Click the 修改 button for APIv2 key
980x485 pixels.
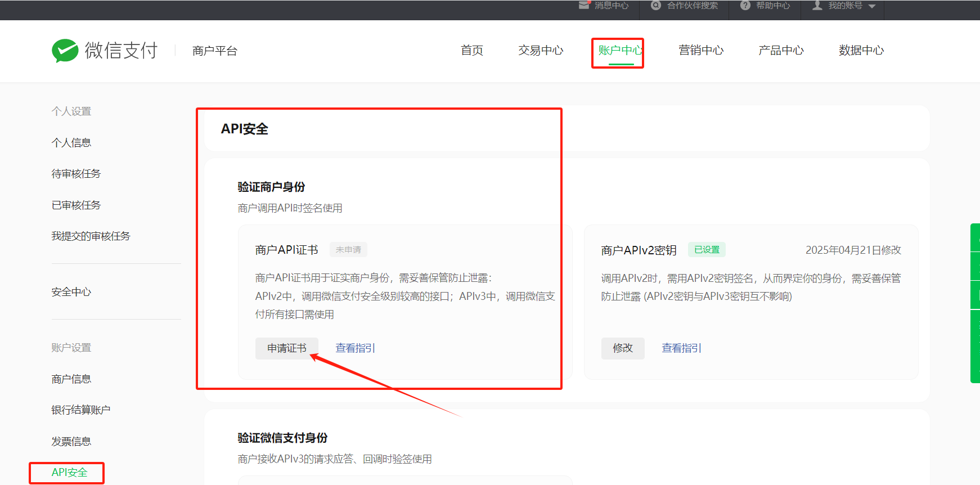coord(623,348)
